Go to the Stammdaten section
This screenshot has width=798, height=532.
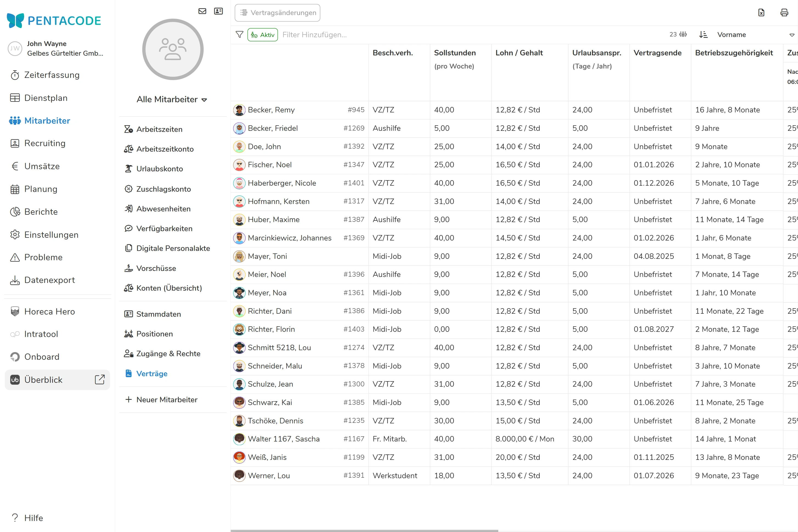[x=159, y=314]
